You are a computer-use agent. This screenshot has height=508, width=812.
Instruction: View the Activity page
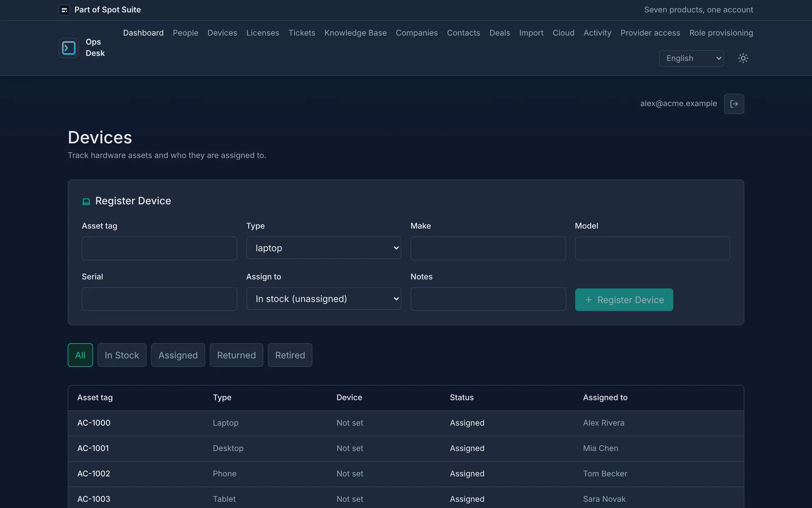(597, 33)
